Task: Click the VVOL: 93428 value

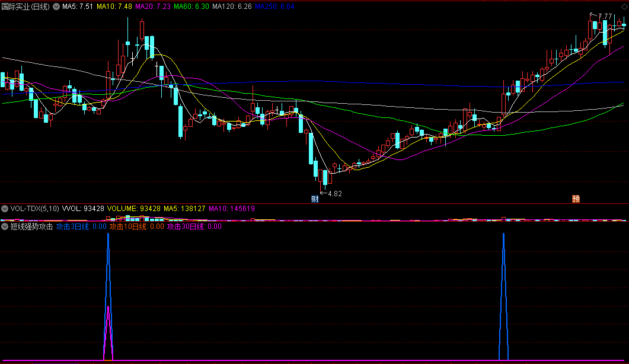Action: point(83,209)
